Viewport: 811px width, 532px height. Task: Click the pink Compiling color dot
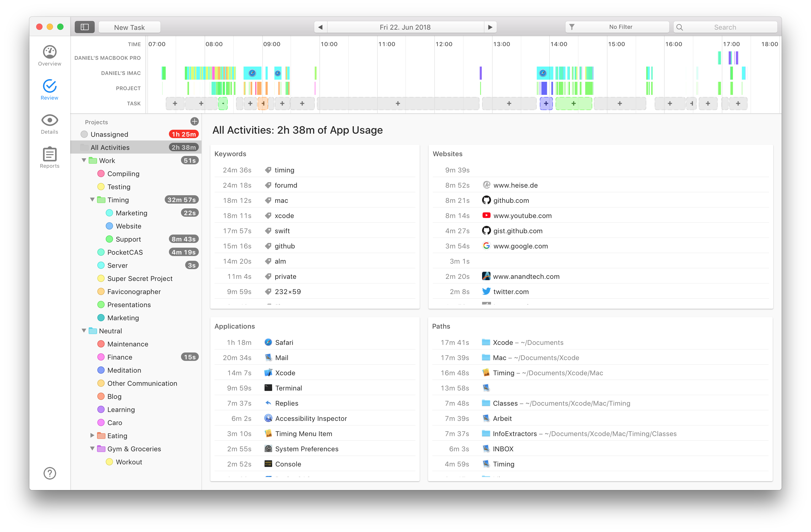pyautogui.click(x=101, y=173)
